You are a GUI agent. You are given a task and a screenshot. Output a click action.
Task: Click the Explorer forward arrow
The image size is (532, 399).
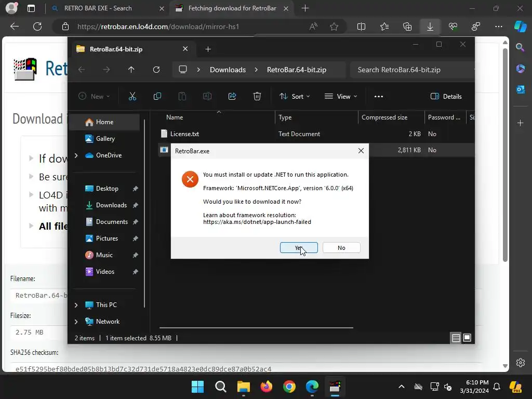pos(107,70)
